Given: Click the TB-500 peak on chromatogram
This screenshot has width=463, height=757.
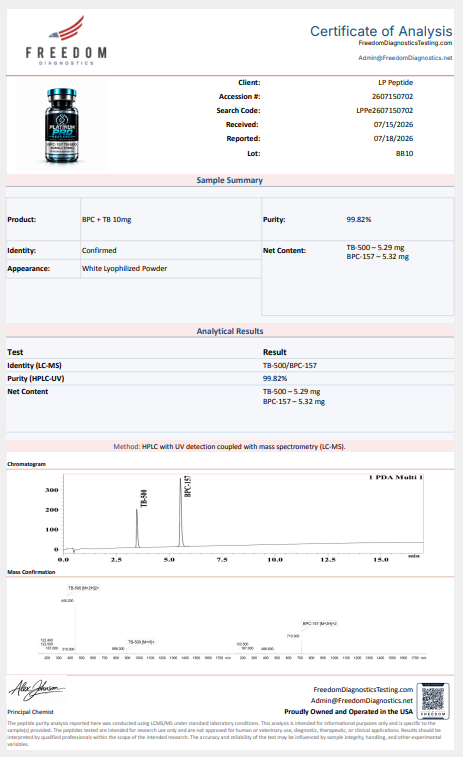Looking at the screenshot, I should point(137,527).
